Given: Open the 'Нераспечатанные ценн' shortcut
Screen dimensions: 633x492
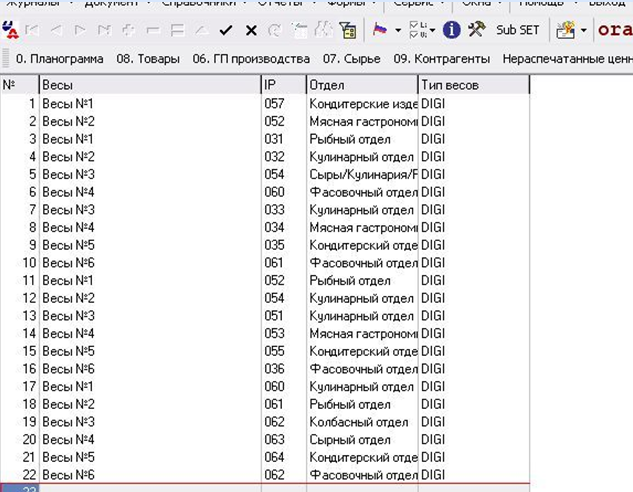Looking at the screenshot, I should click(x=568, y=59).
